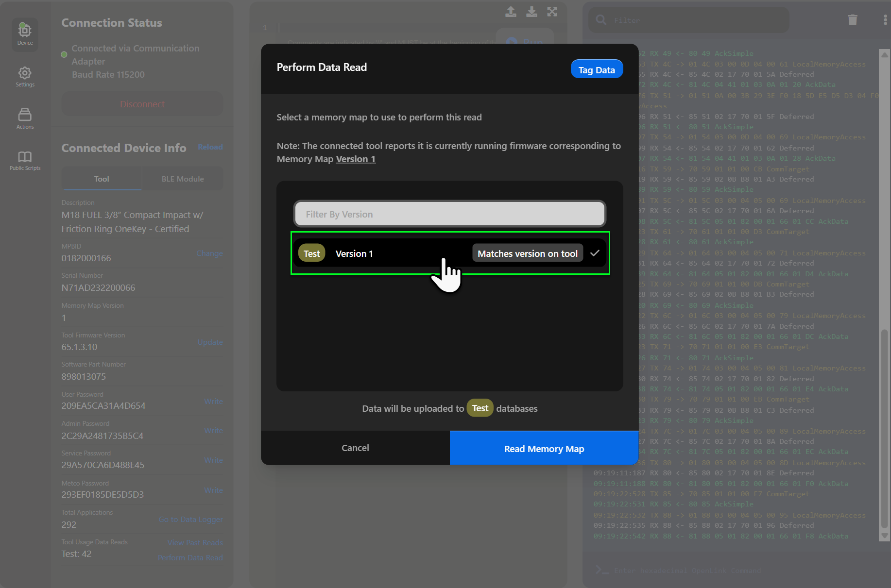Image resolution: width=891 pixels, height=588 pixels.
Task: Open the Go to Data Logger link
Action: pyautogui.click(x=190, y=520)
